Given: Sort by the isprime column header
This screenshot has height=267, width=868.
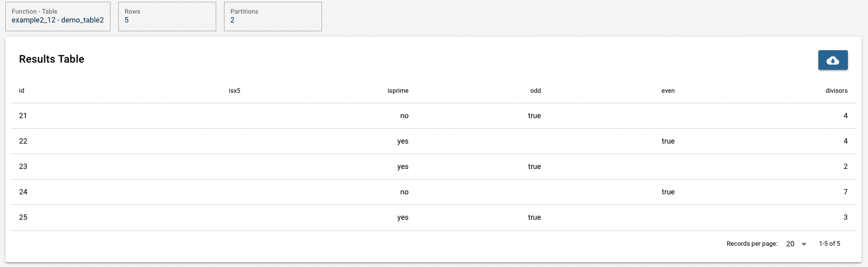Looking at the screenshot, I should (396, 91).
